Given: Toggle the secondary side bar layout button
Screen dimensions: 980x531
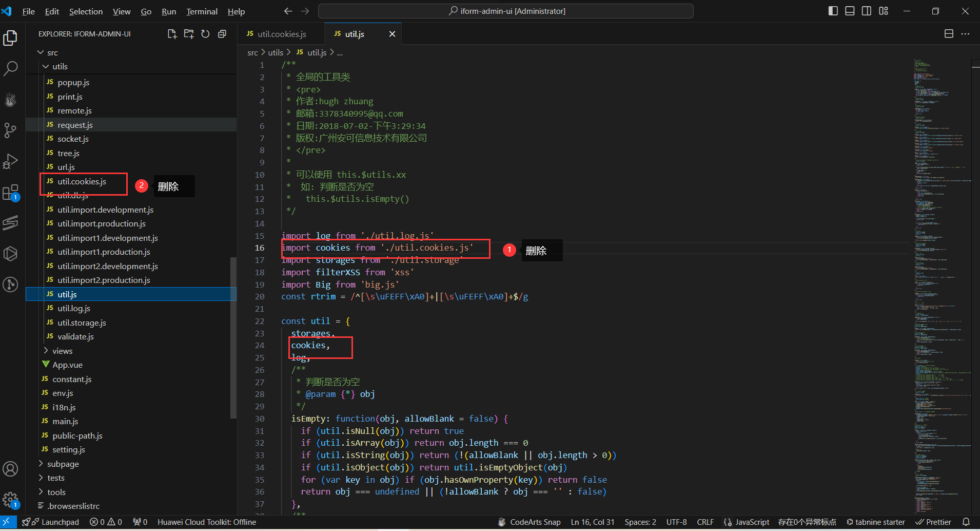Looking at the screenshot, I should [x=867, y=11].
